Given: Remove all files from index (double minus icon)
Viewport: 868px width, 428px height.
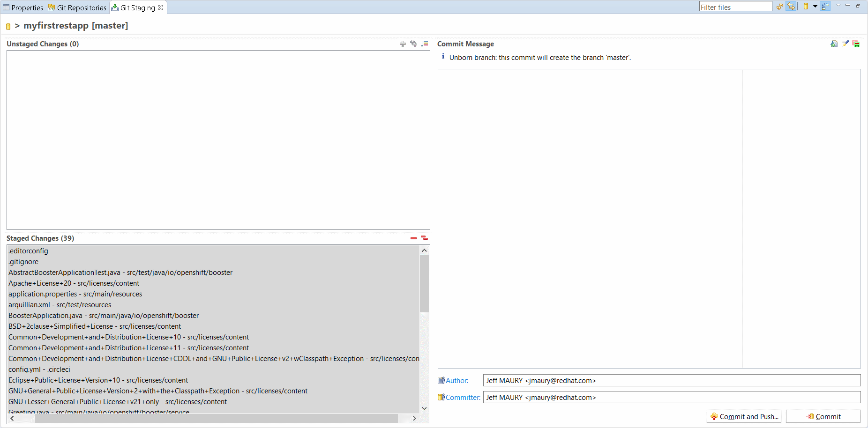Looking at the screenshot, I should pos(424,238).
